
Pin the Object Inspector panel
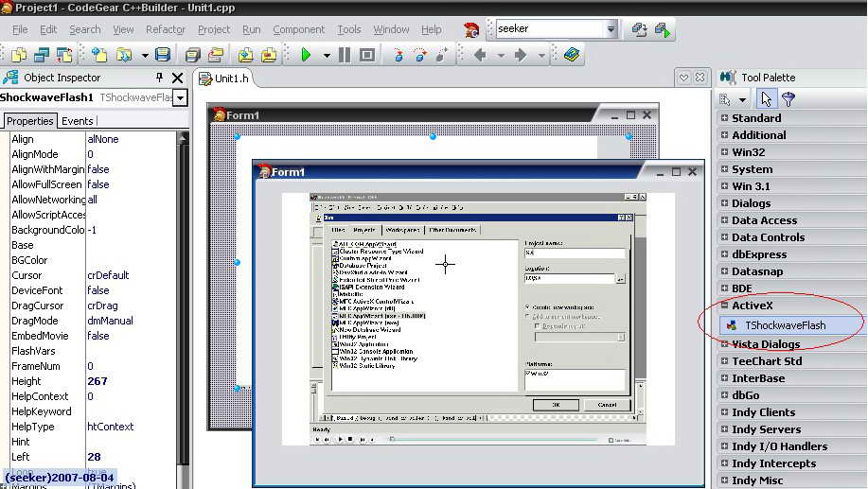coord(159,78)
